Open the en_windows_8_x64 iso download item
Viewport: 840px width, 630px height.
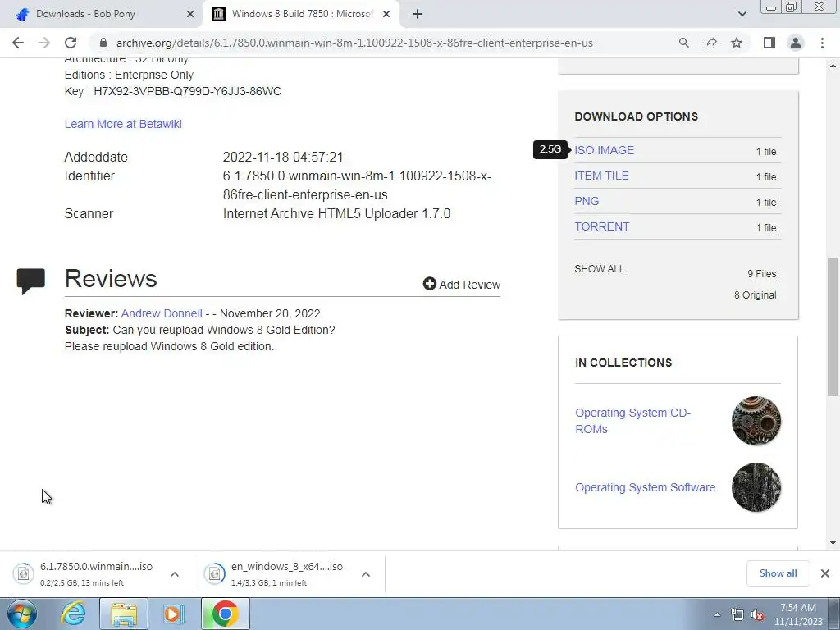click(276, 573)
